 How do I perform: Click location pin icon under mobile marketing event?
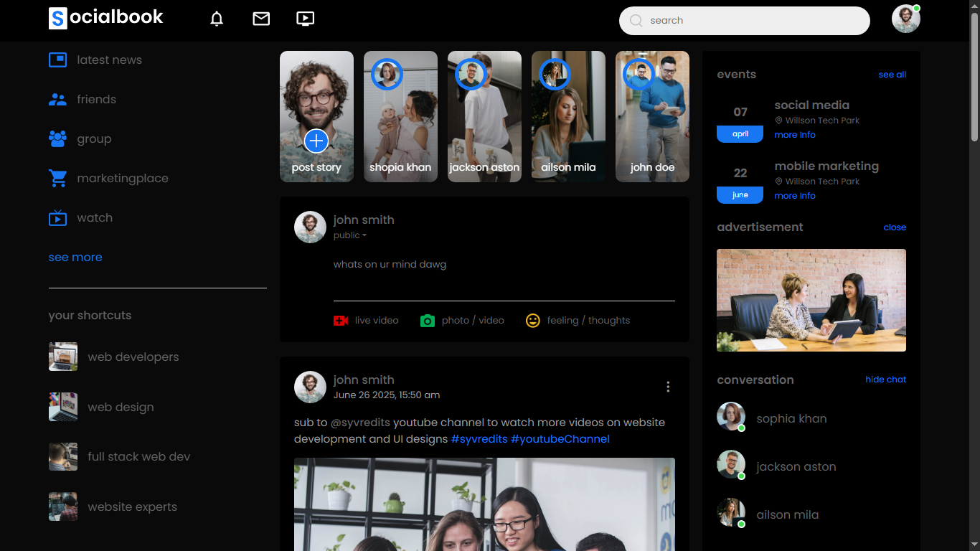pos(778,182)
